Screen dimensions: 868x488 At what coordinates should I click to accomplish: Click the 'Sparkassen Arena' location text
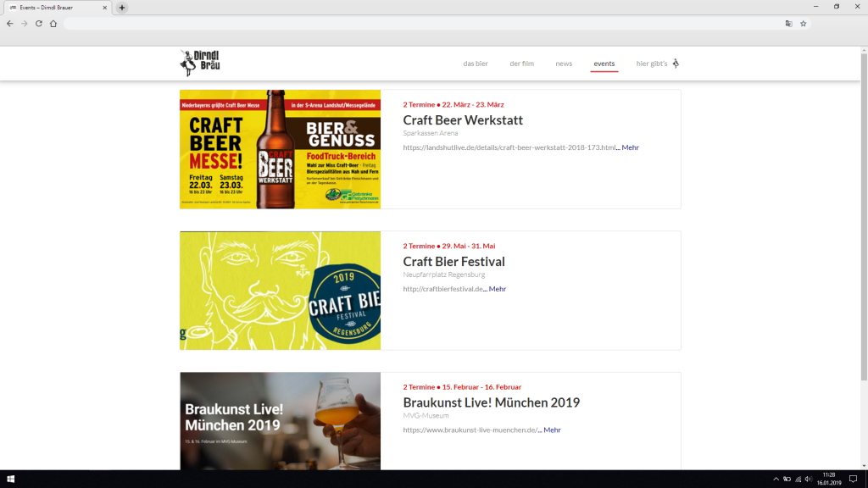431,133
